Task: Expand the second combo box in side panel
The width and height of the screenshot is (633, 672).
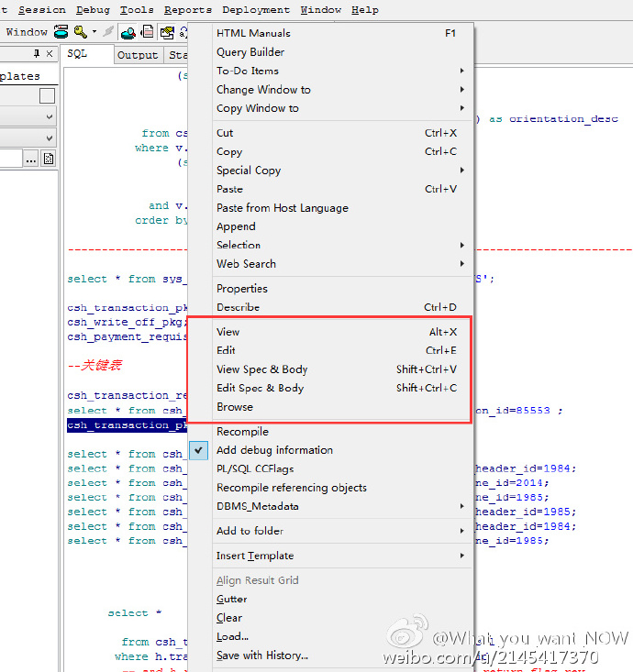Action: point(50,138)
